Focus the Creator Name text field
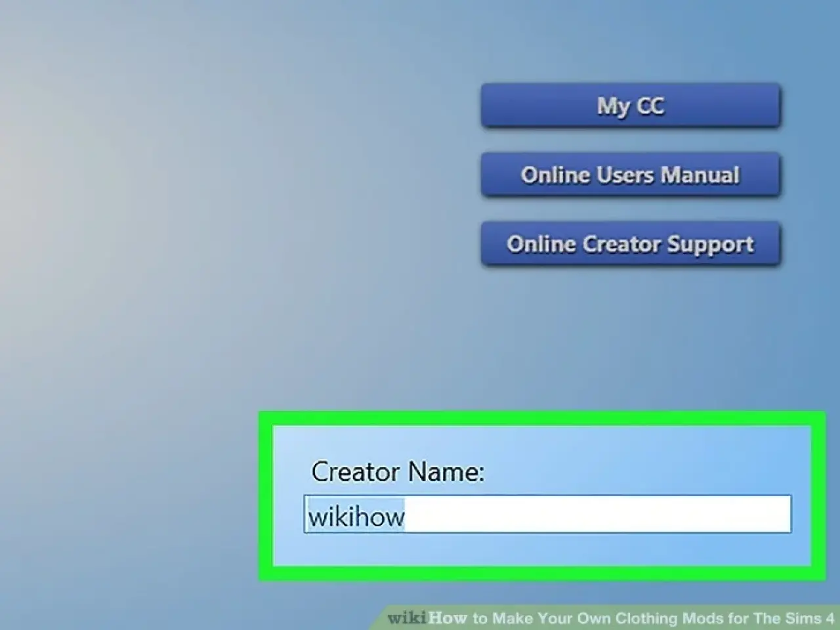Screen dimensions: 840x630 click(547, 514)
